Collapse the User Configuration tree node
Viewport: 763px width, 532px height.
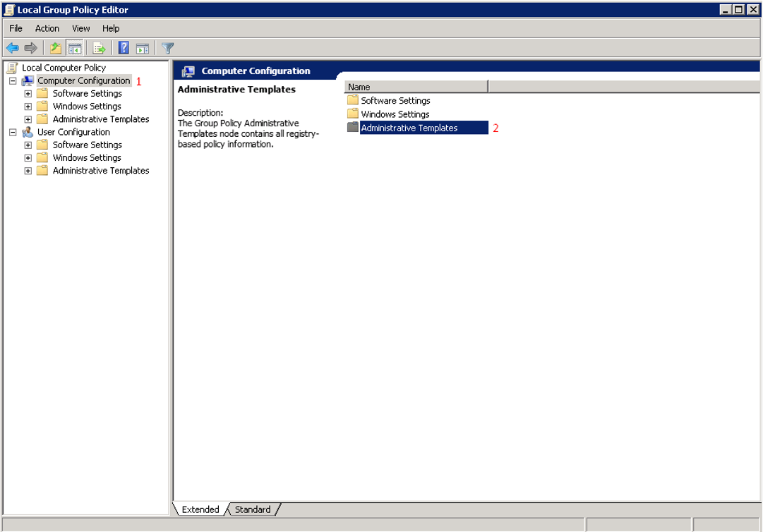pos(13,132)
